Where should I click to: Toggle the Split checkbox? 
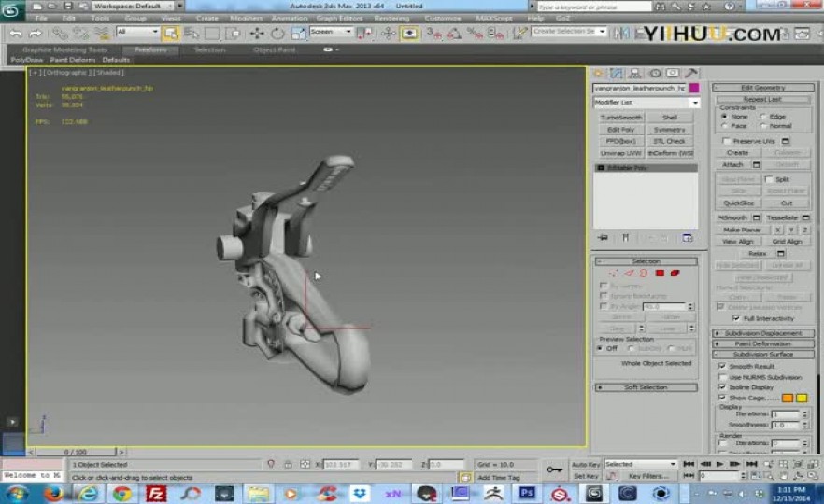[769, 179]
